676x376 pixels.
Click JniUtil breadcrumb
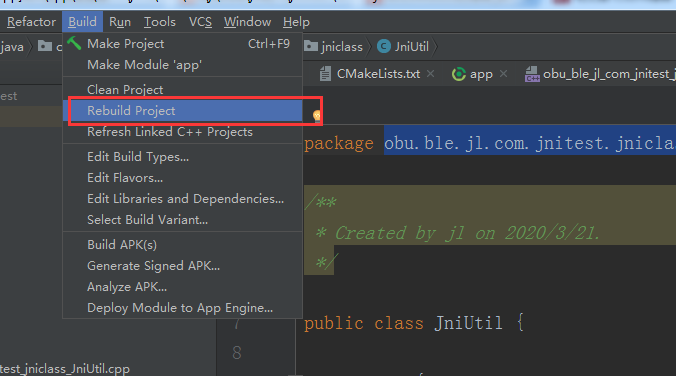(x=412, y=47)
